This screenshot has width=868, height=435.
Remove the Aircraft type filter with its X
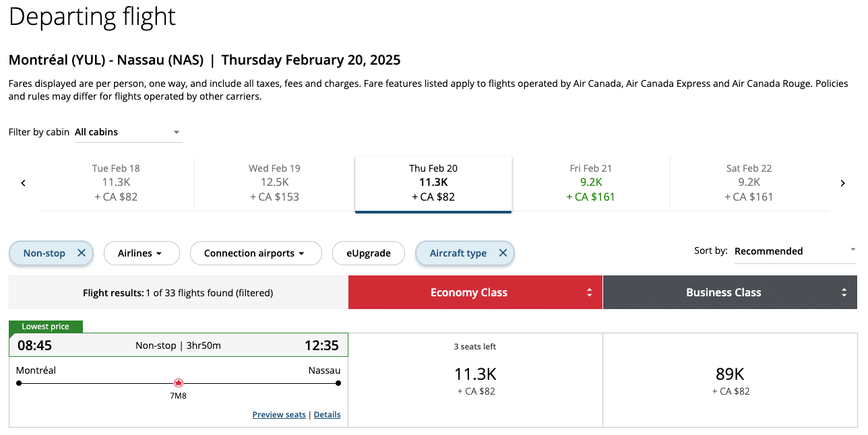click(x=503, y=253)
